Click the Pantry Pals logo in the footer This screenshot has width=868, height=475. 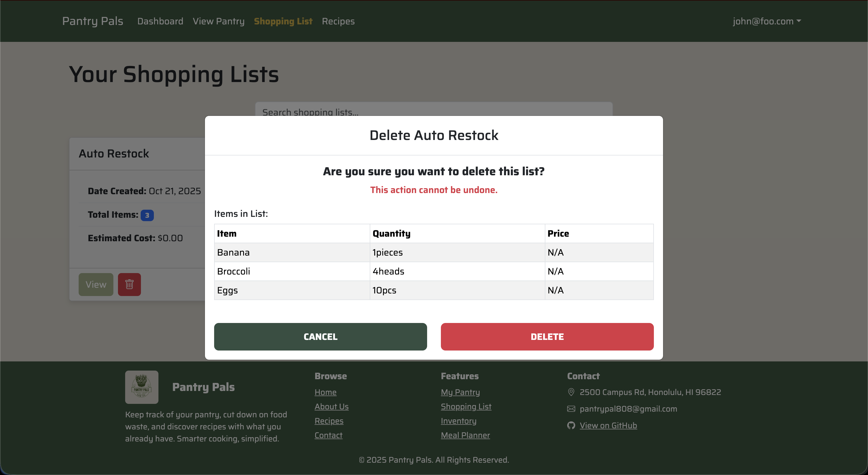(142, 387)
